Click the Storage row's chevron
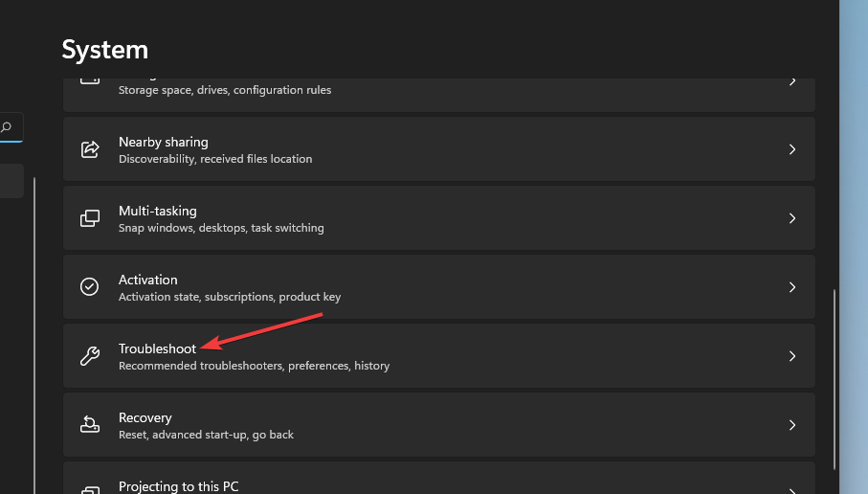The image size is (868, 494). (x=791, y=83)
